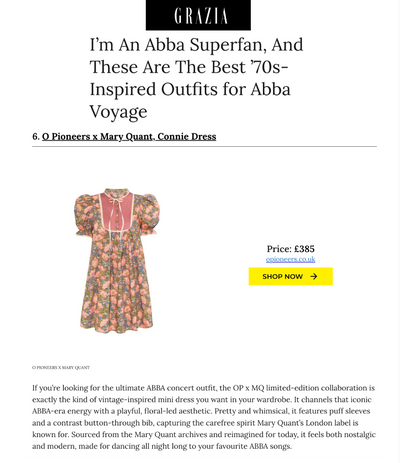Click the SHOP NOW button text

[x=282, y=276]
